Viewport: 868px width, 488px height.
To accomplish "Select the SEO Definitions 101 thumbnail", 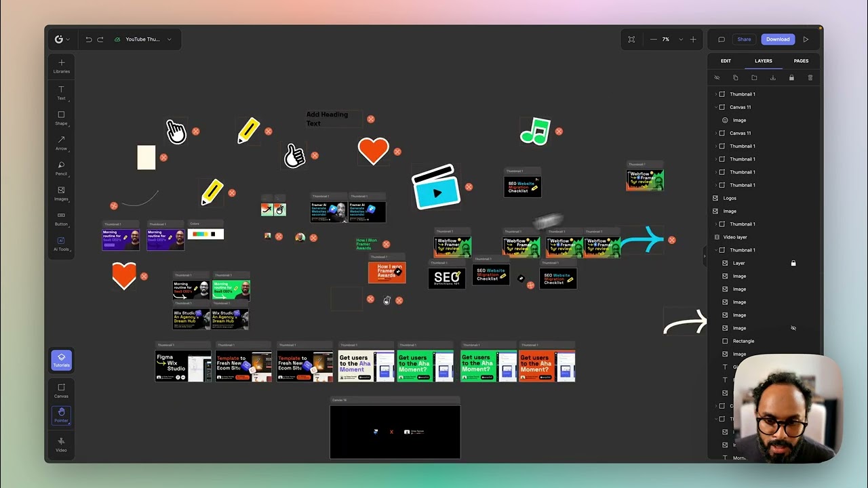I will point(447,278).
